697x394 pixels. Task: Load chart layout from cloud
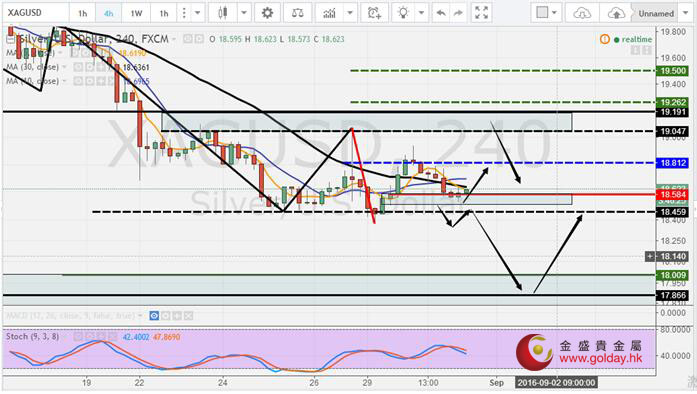pyautogui.click(x=581, y=13)
